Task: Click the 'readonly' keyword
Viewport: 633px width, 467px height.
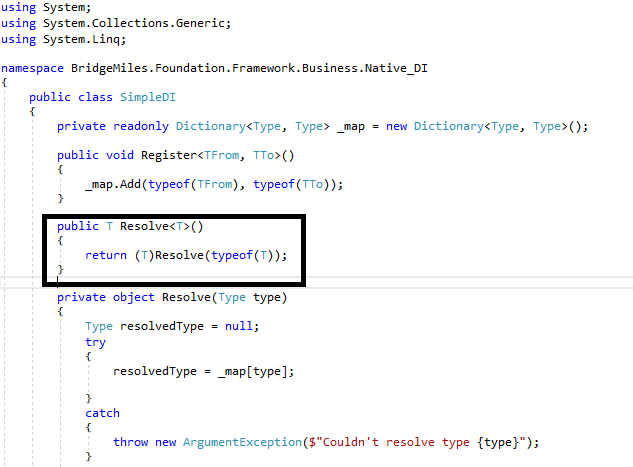Action: point(141,126)
